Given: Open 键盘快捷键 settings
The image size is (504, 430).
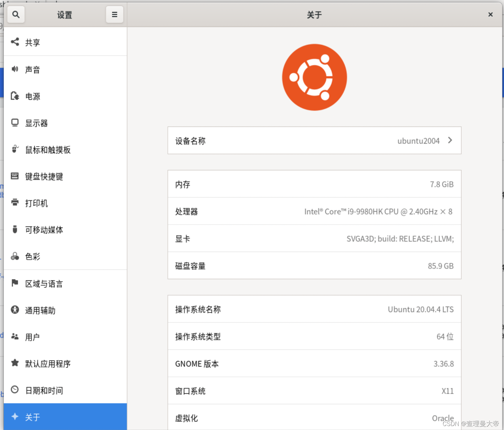Looking at the screenshot, I should click(65, 176).
